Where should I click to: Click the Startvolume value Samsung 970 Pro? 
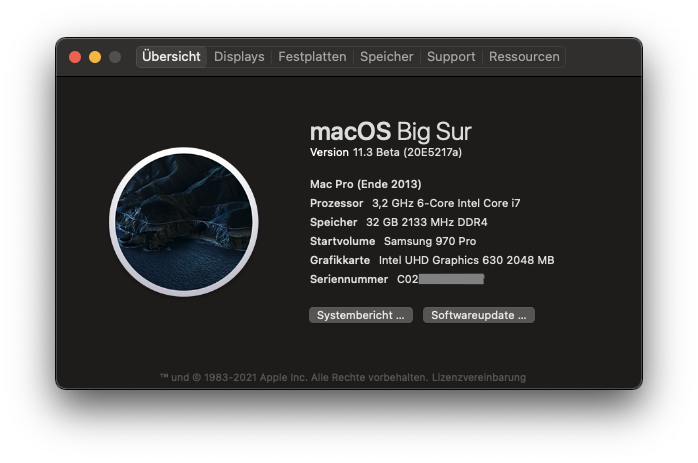coord(430,241)
